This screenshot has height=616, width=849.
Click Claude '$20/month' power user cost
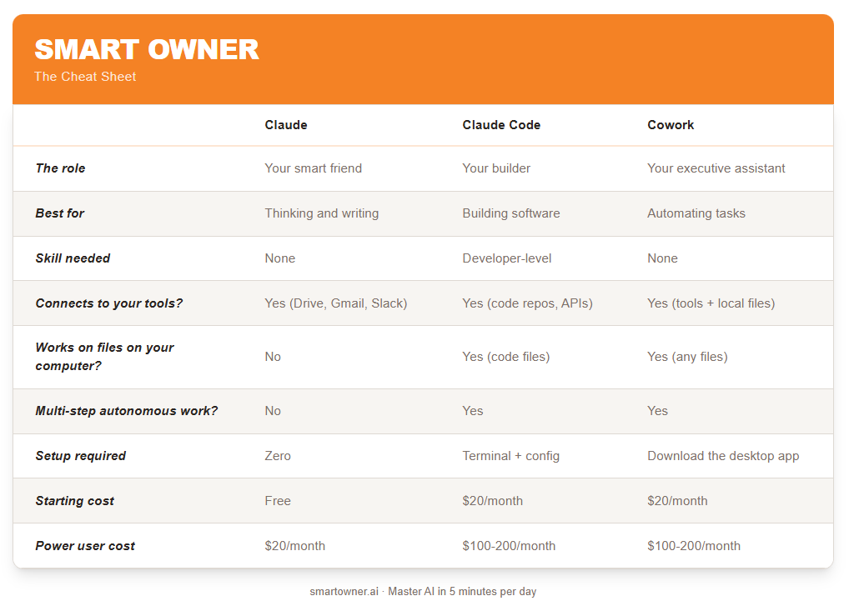(294, 546)
